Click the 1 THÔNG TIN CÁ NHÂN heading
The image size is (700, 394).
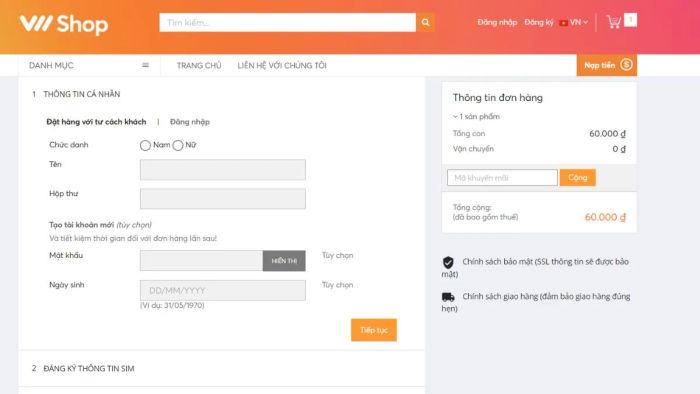(76, 94)
